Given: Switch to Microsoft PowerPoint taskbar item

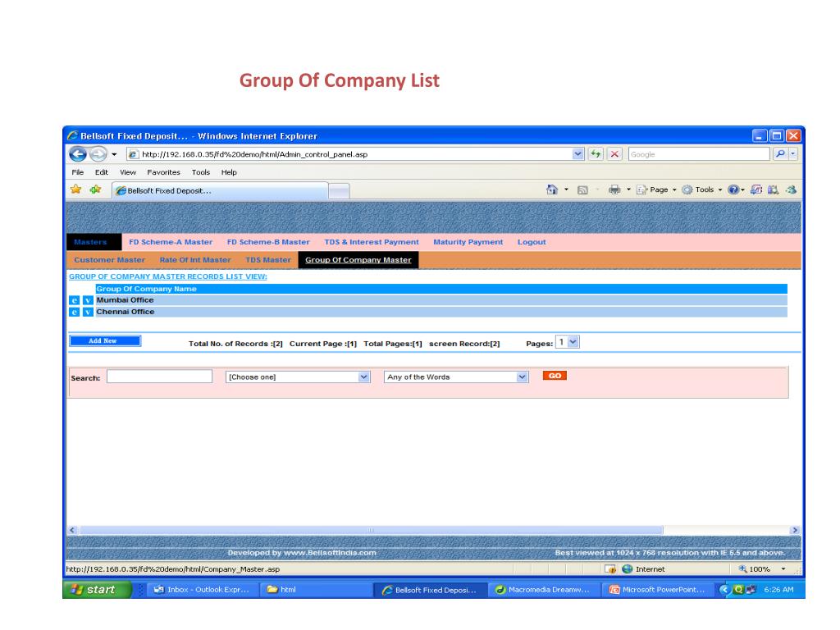Looking at the screenshot, I should pos(657,590).
